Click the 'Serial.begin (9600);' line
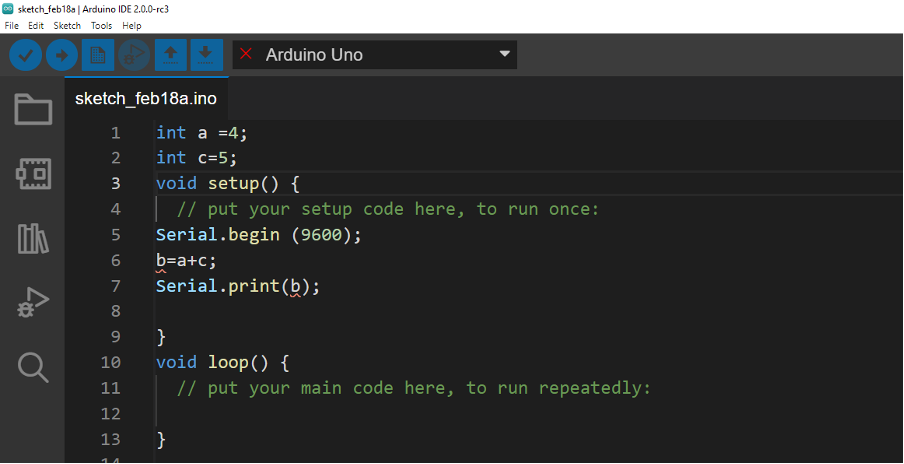The image size is (904, 464). (259, 235)
